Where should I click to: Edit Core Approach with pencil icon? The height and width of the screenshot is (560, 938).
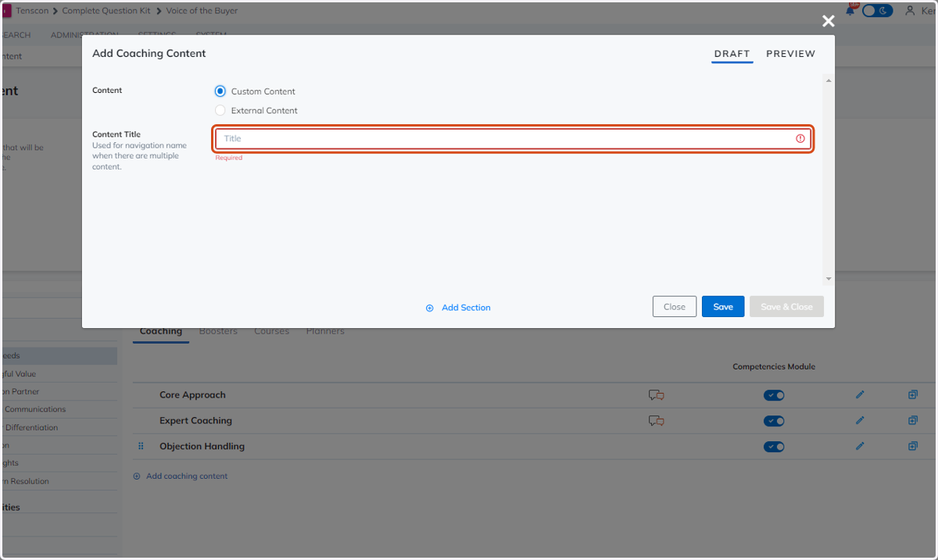(x=860, y=395)
